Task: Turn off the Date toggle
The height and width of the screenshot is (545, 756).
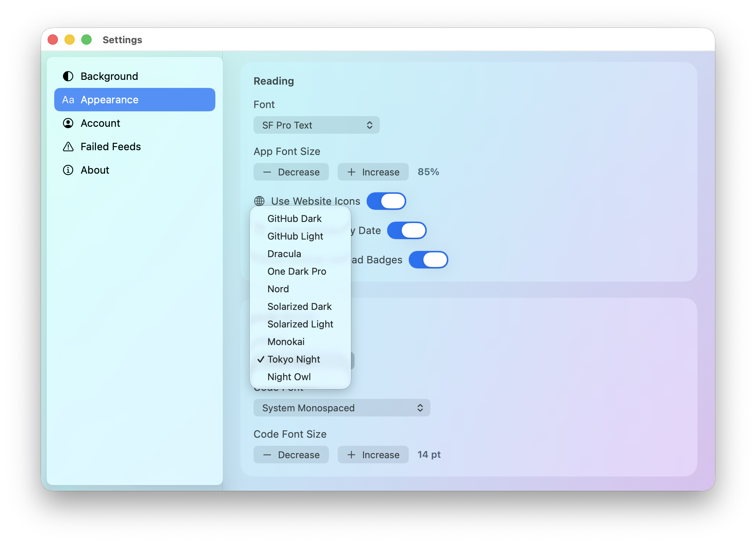Action: tap(407, 230)
